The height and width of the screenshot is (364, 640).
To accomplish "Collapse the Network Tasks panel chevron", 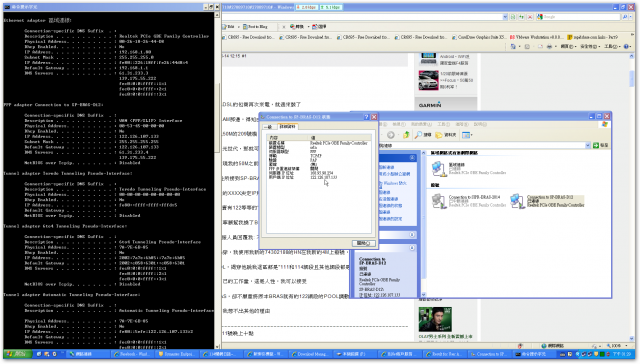I will 412,158.
